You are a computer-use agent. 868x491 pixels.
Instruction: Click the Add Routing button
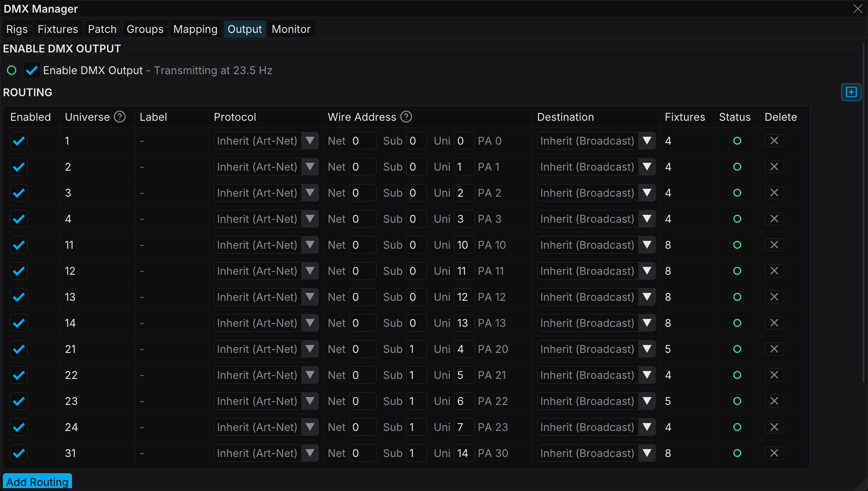point(38,482)
